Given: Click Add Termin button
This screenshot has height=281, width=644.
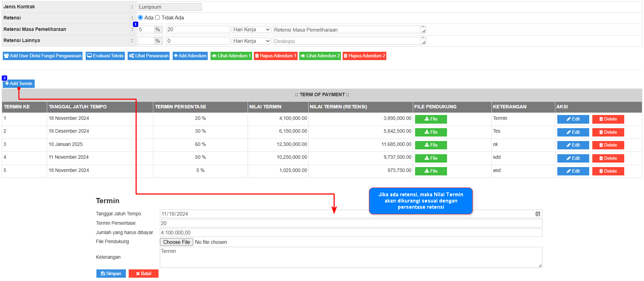Looking at the screenshot, I should [19, 84].
